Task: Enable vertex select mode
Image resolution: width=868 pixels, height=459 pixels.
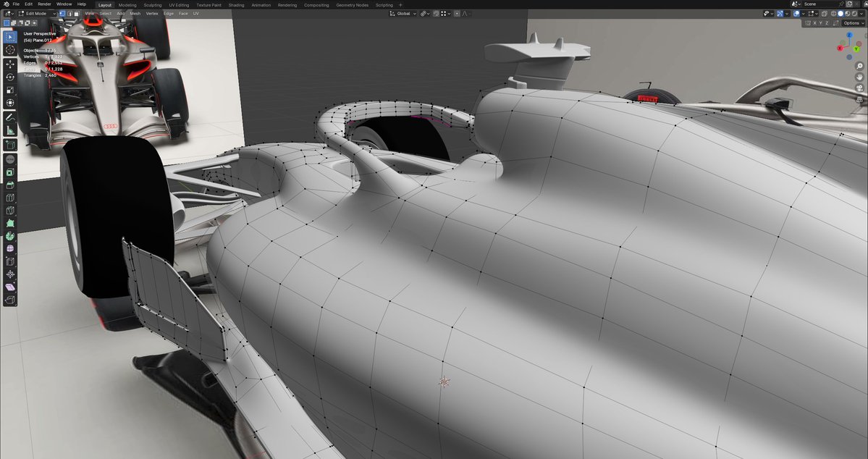Action: [x=62, y=13]
